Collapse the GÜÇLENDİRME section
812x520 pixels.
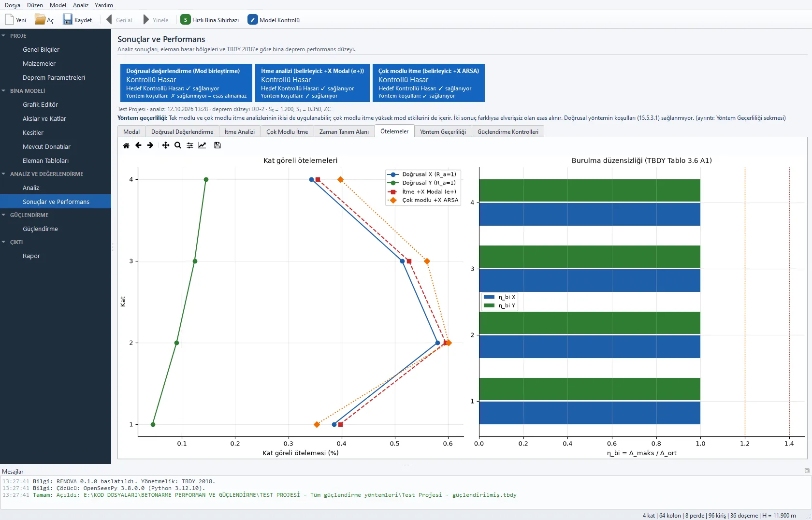pos(4,215)
